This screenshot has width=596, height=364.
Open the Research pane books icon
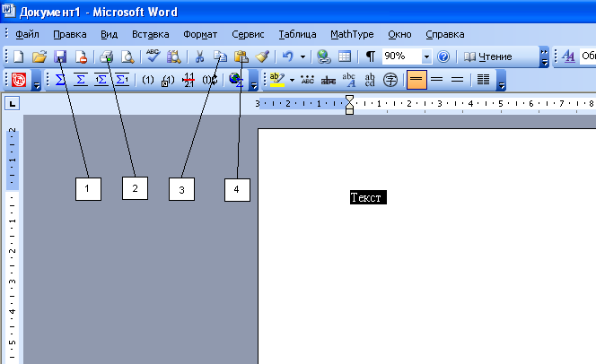174,57
